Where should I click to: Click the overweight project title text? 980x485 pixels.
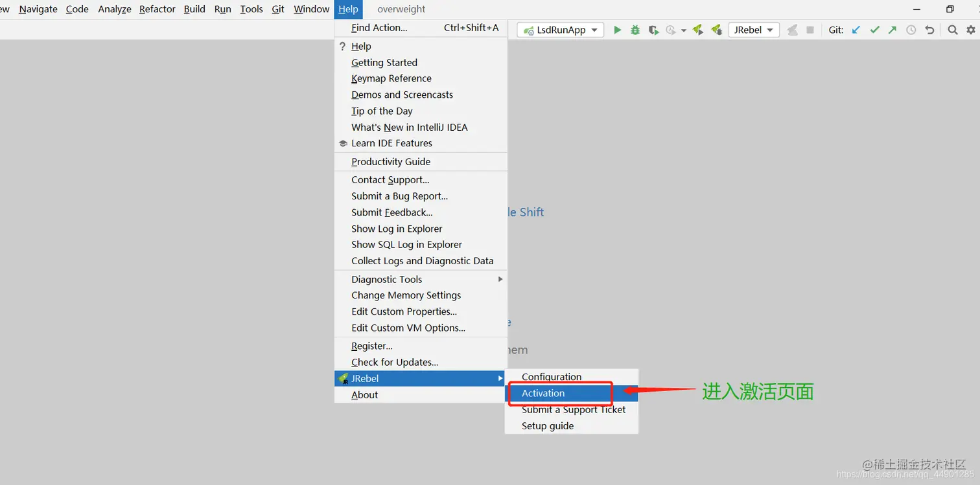point(401,9)
